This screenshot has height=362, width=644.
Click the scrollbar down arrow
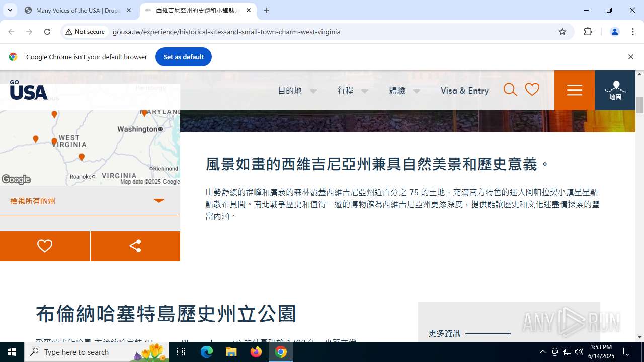(639, 337)
